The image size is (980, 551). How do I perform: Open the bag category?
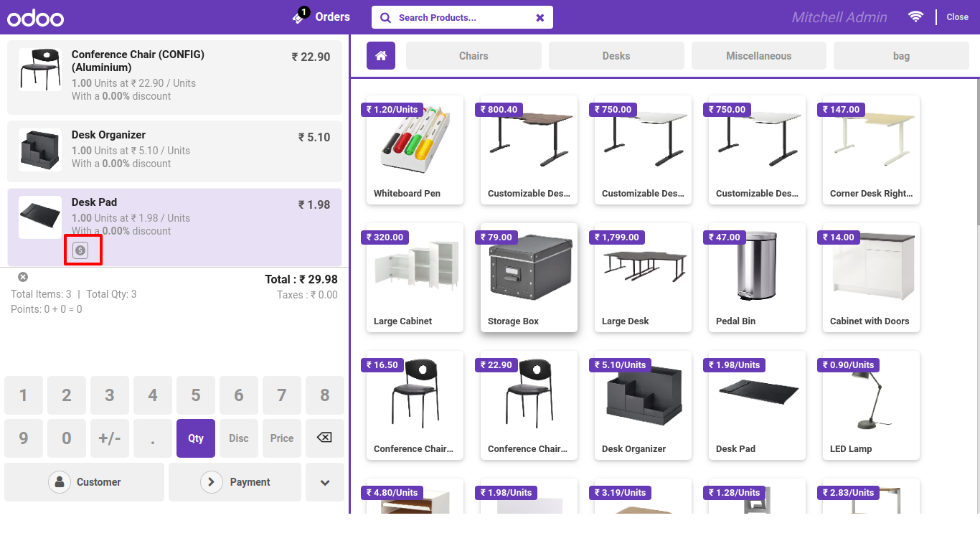[x=901, y=56]
